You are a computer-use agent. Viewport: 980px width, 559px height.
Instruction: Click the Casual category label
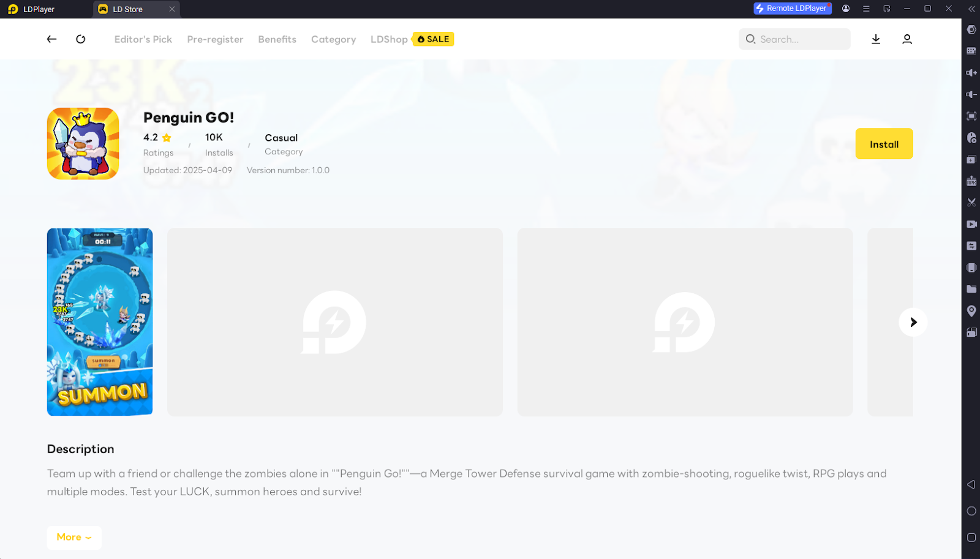tap(281, 138)
